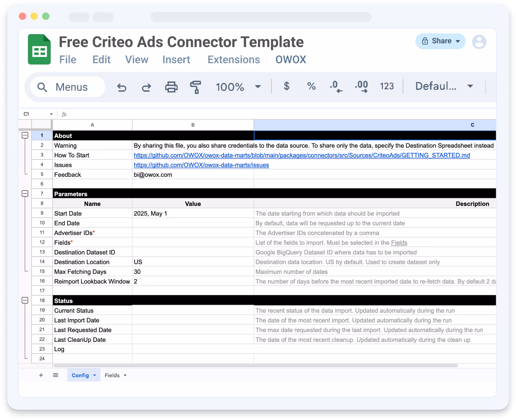516x420 pixels.
Task: Click the redo arrow icon
Action: [146, 87]
